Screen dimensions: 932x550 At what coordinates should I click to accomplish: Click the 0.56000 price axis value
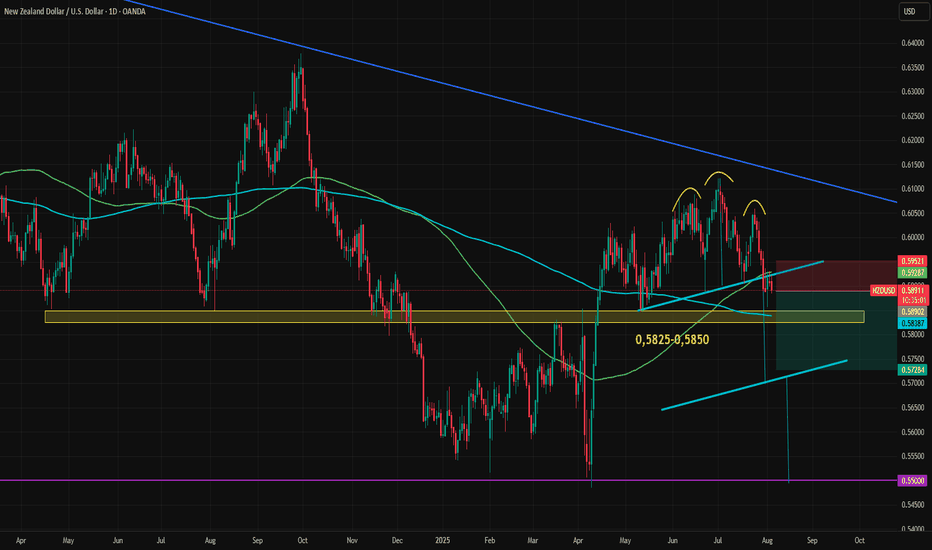912,432
